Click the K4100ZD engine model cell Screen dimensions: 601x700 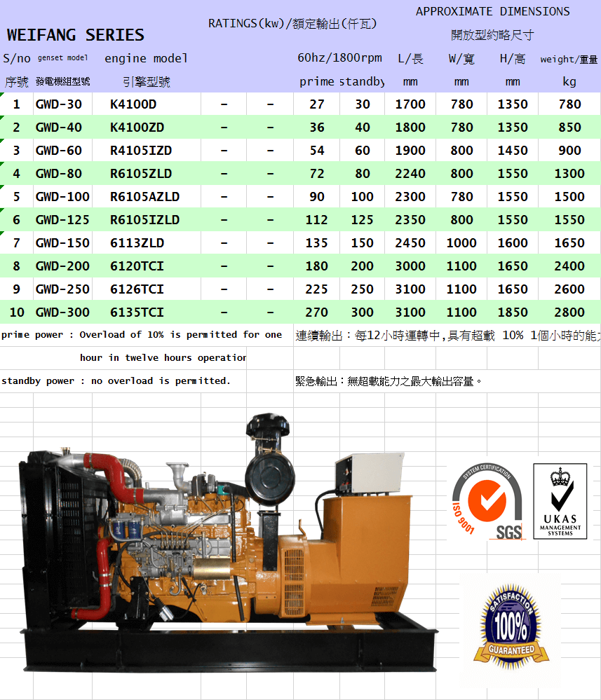(x=137, y=128)
